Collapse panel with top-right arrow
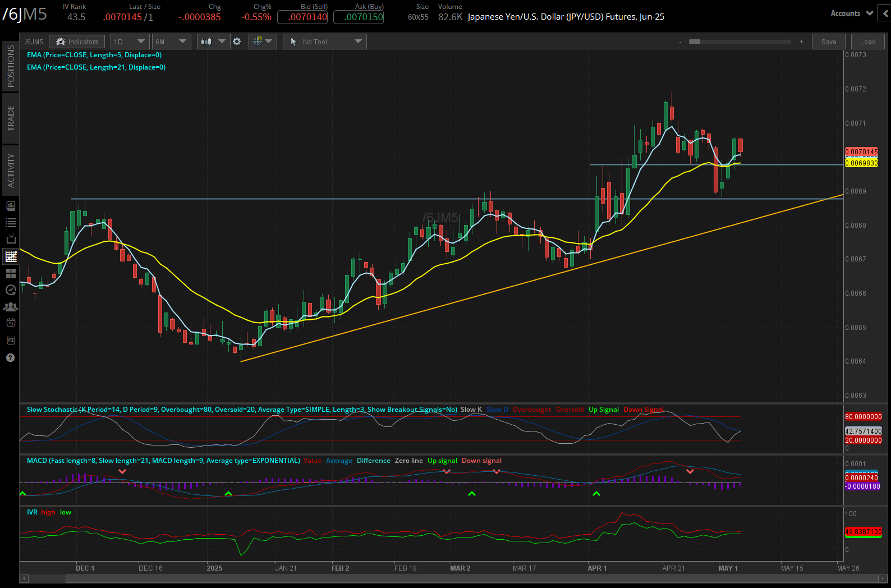The width and height of the screenshot is (891, 588). click(x=886, y=13)
